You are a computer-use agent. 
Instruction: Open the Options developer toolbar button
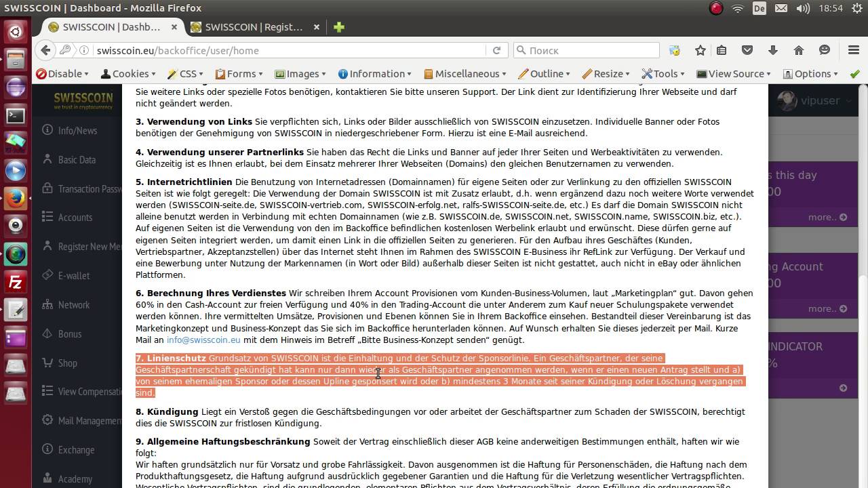(x=811, y=74)
